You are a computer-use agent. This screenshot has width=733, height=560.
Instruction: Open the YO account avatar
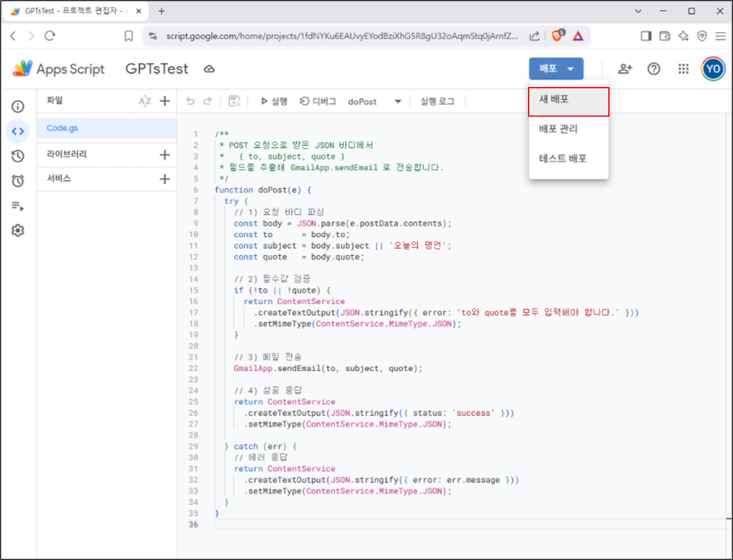pyautogui.click(x=713, y=69)
